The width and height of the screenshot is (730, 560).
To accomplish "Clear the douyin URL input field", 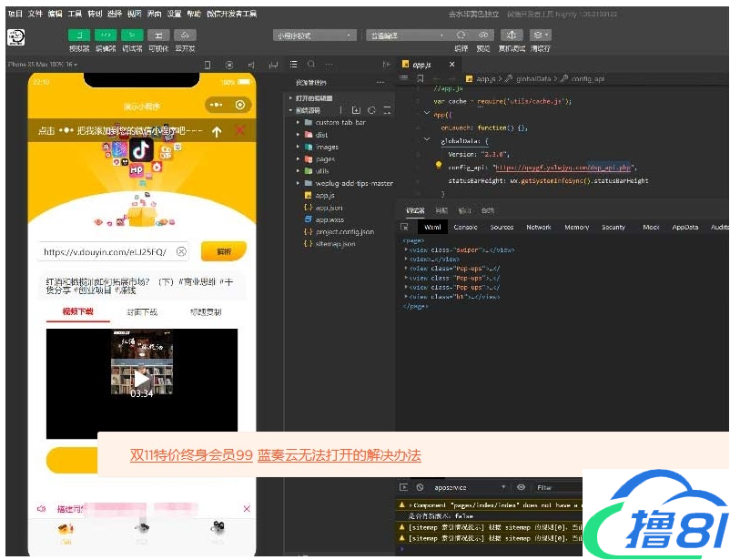I will 181,251.
